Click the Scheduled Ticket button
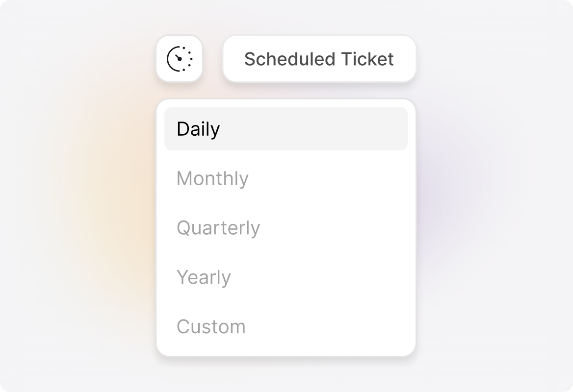The height and width of the screenshot is (392, 573). [319, 59]
